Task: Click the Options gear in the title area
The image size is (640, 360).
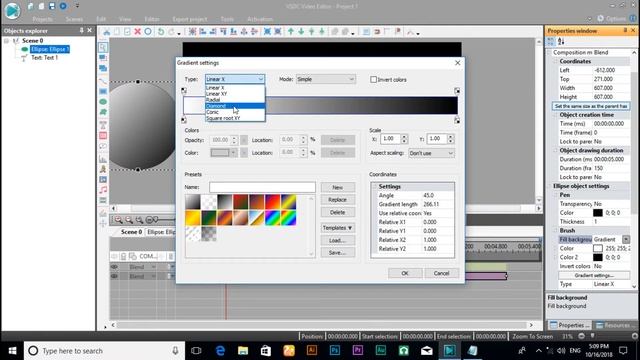Action: (x=600, y=18)
